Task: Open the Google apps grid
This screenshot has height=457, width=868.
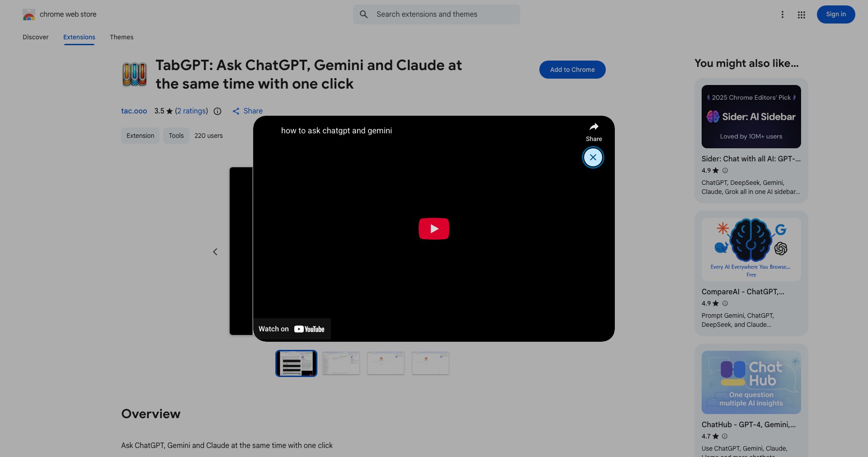Action: (x=802, y=15)
